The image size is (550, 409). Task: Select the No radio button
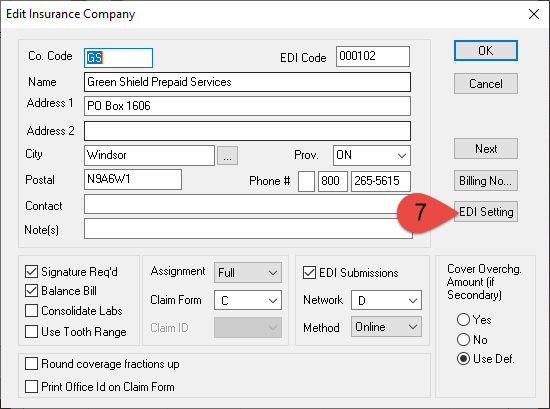pos(463,340)
